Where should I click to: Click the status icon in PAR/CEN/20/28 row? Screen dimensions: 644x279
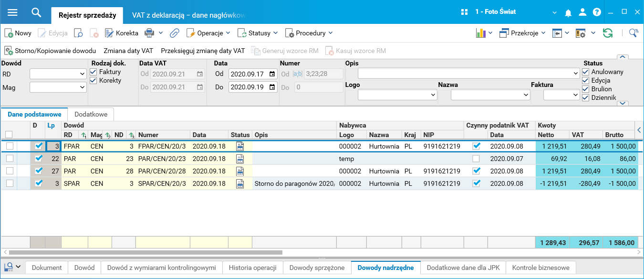coord(240,171)
